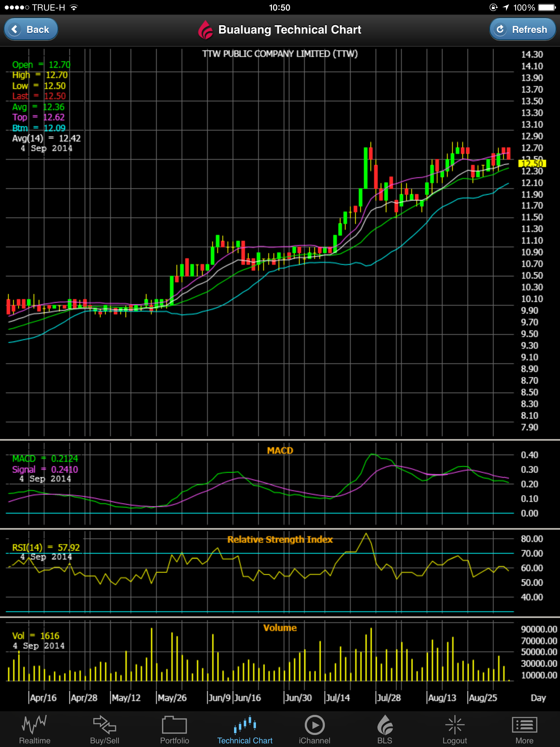Tap the May/26 date label
This screenshot has height=747, width=560.
coord(172,698)
